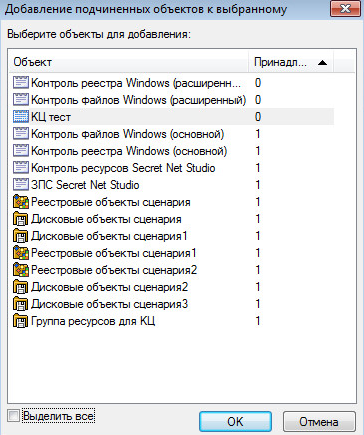Click registry folder icon of Реестровые объекты сценария1
The width and height of the screenshot is (364, 435).
coord(21,253)
